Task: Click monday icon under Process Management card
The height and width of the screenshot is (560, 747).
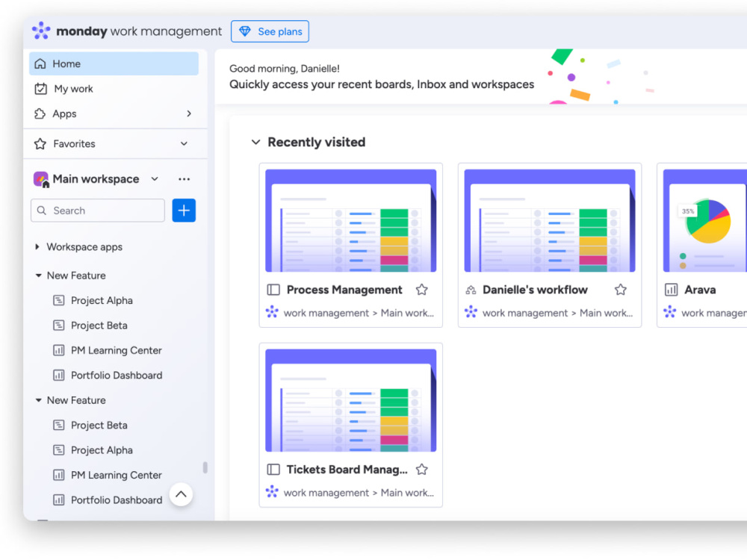Action: click(272, 312)
